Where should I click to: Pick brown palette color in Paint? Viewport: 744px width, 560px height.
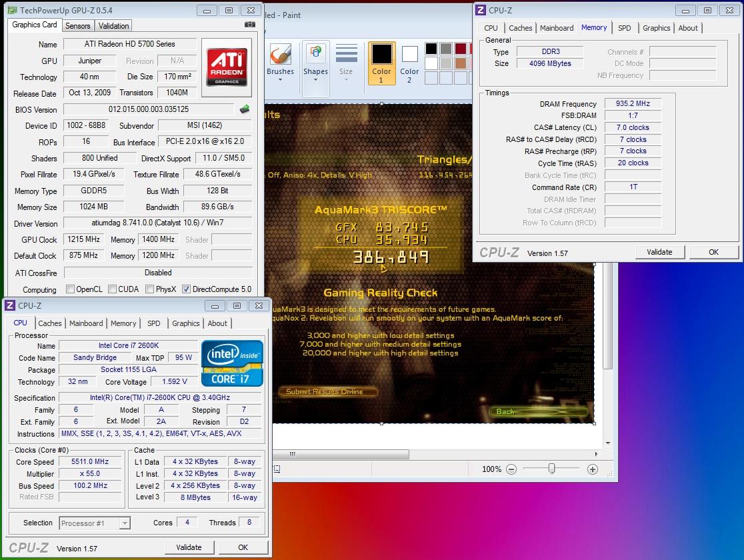tap(460, 63)
